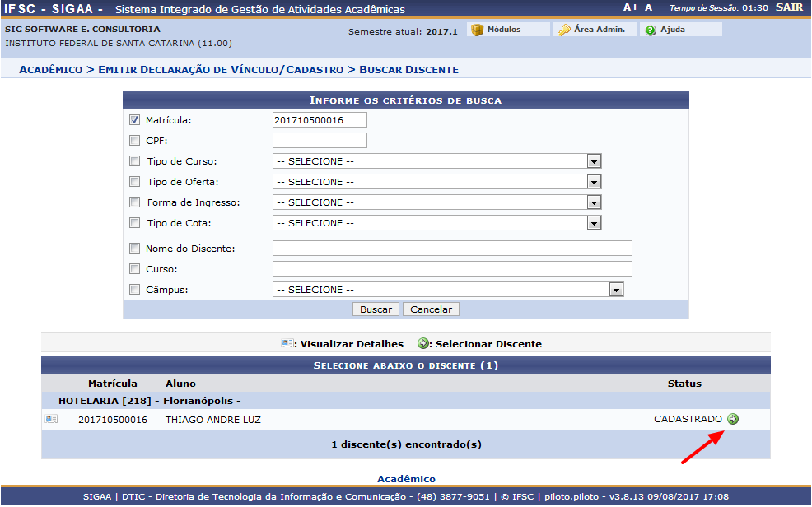Open Área Admin. key icon

click(564, 30)
